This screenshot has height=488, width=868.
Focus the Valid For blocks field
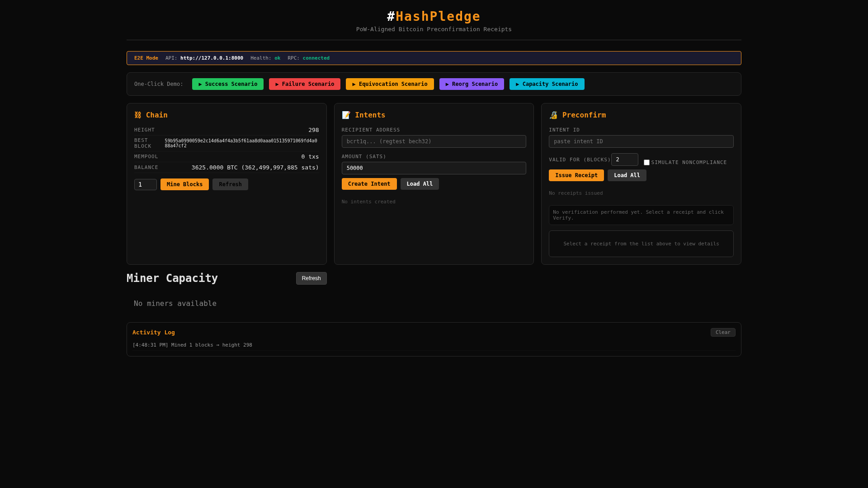[x=624, y=160]
